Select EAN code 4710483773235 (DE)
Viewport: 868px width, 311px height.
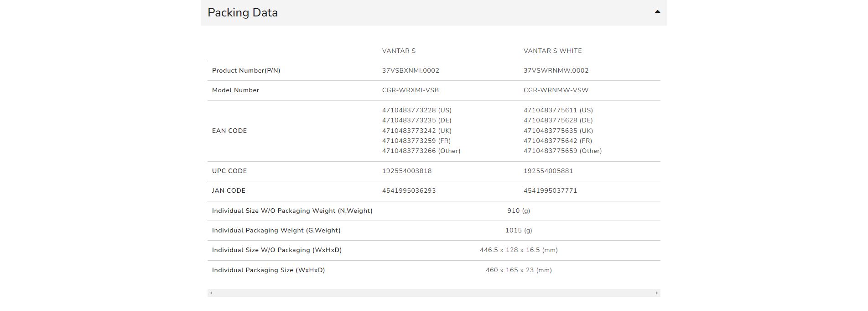point(417,121)
